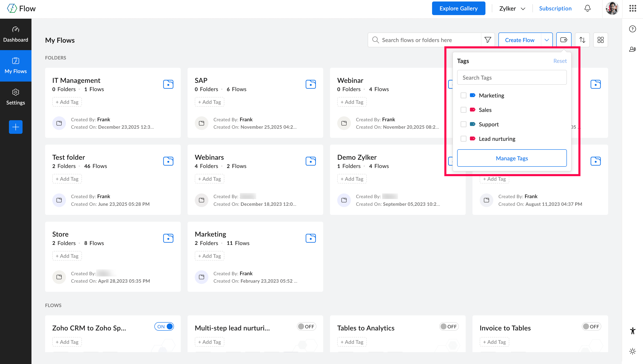Open Settings in the sidebar
643x364 pixels.
16,97
